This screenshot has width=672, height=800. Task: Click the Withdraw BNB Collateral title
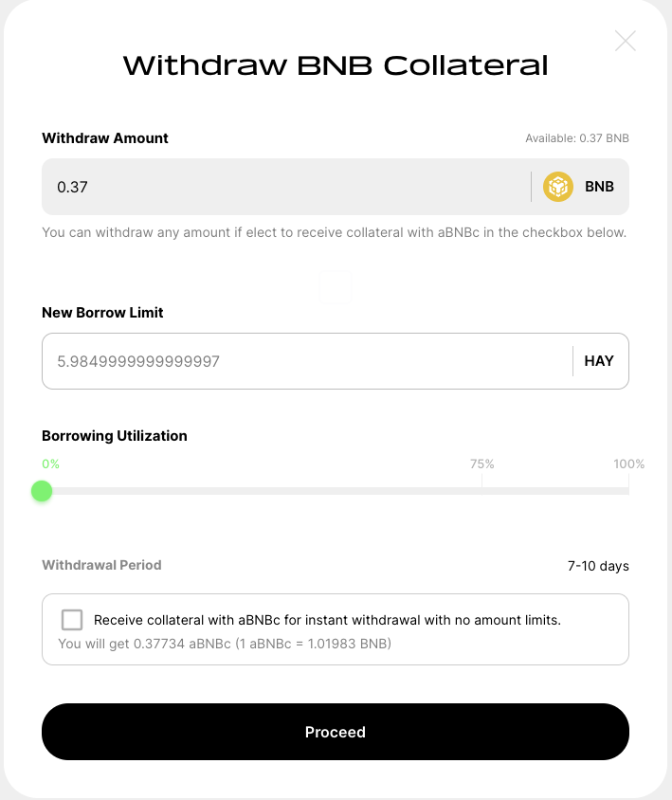click(336, 65)
